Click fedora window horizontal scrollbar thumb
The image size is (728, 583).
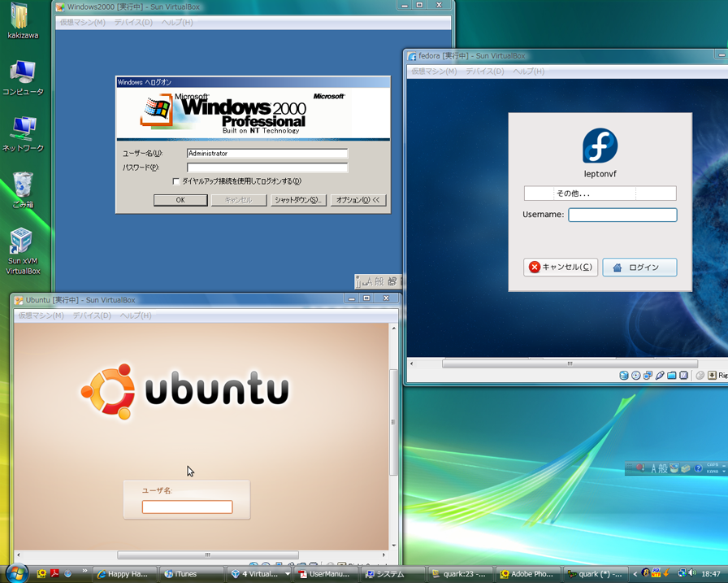[570, 363]
